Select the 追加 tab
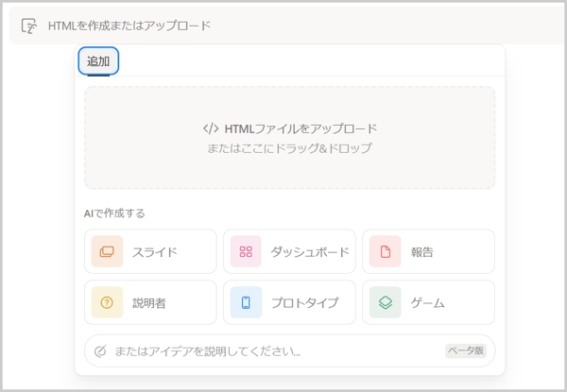Image resolution: width=567 pixels, height=392 pixels. pos(98,61)
